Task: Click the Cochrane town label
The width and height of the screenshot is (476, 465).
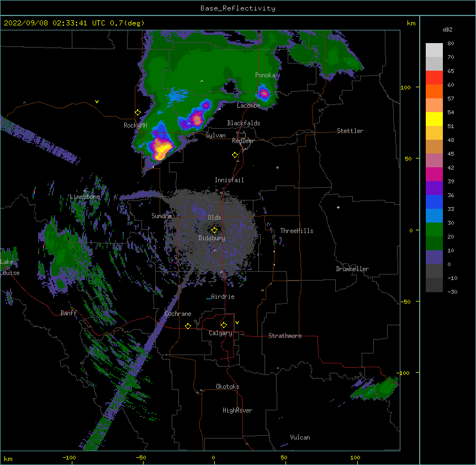Action: [178, 314]
